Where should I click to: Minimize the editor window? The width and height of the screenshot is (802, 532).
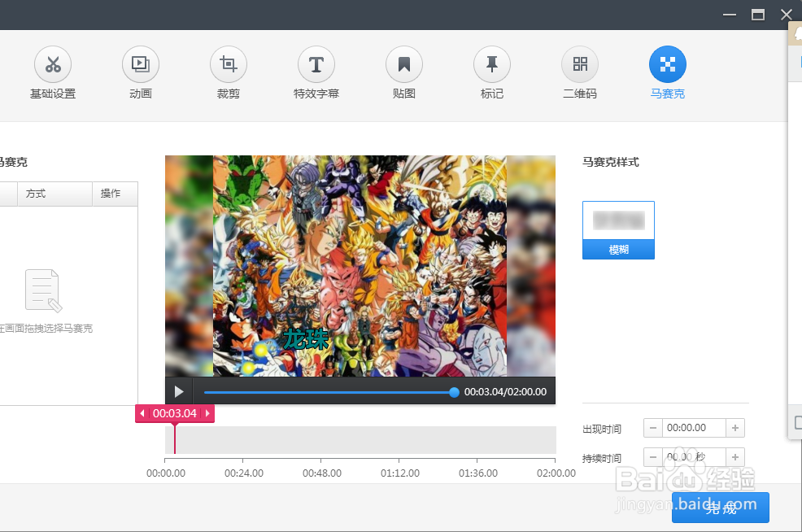pyautogui.click(x=730, y=15)
